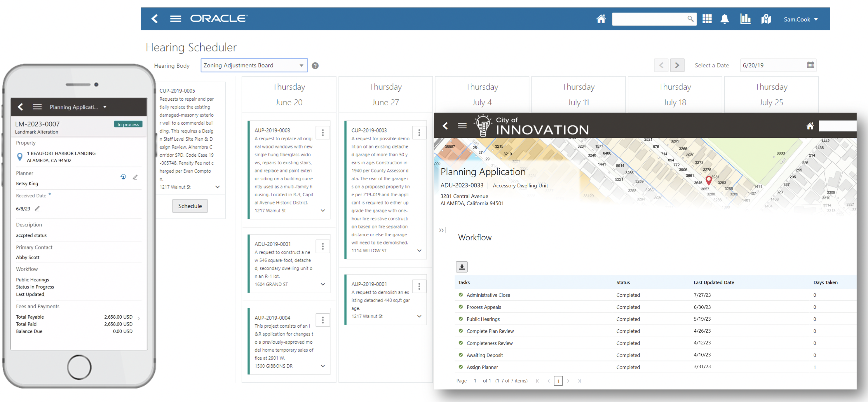Open the Zoning Adjustments Board dropdown
868x402 pixels.
click(x=254, y=65)
